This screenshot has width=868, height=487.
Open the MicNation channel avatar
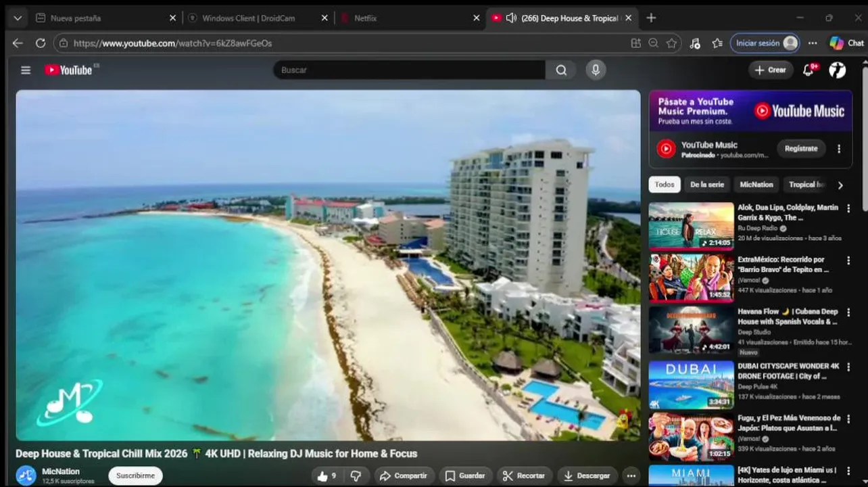point(26,476)
